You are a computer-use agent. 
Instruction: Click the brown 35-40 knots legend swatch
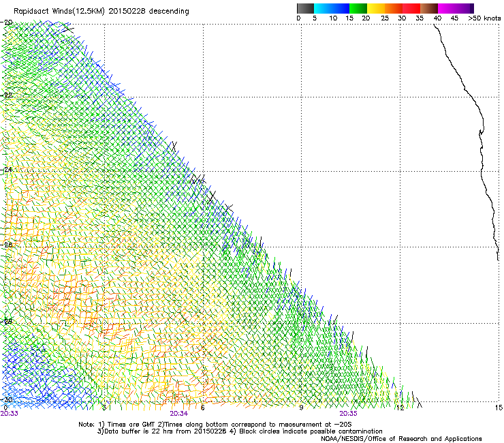[429, 8]
